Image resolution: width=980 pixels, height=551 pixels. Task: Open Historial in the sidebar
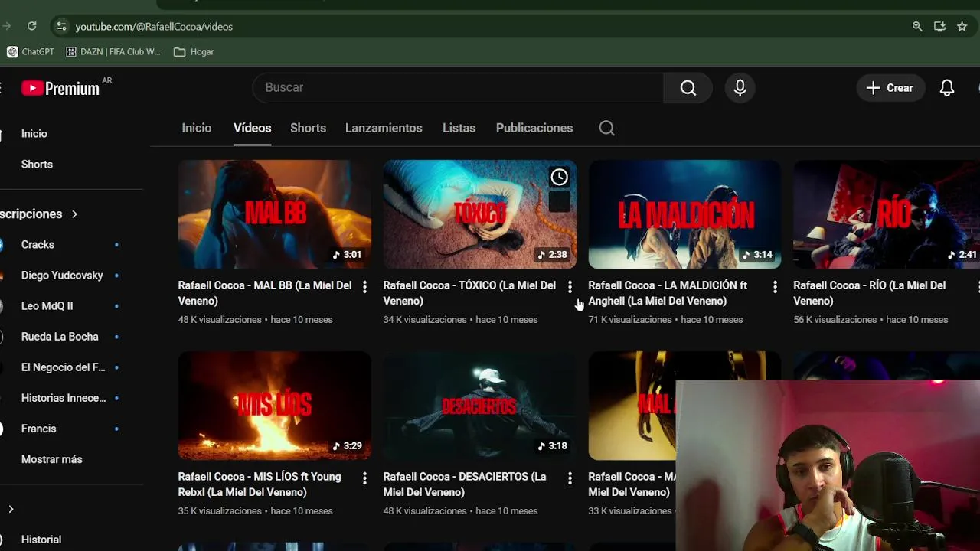tap(41, 540)
